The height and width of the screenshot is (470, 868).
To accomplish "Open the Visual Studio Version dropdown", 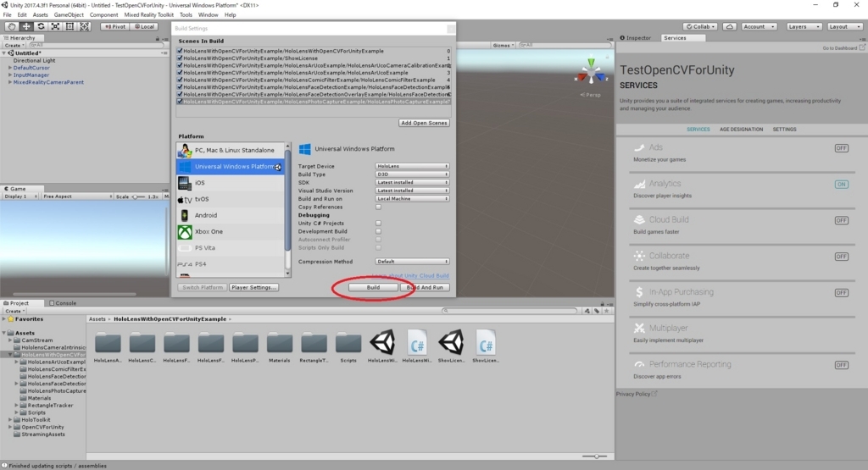I will [x=413, y=191].
